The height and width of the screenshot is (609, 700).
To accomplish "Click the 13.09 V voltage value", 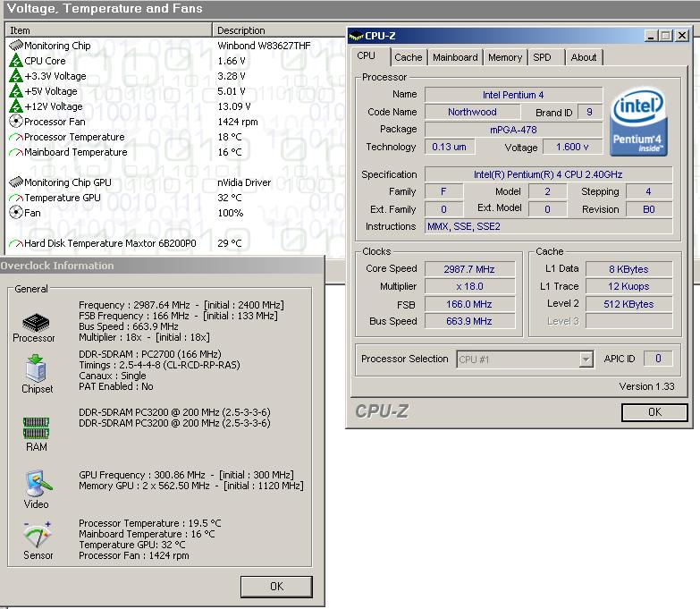I will [234, 106].
